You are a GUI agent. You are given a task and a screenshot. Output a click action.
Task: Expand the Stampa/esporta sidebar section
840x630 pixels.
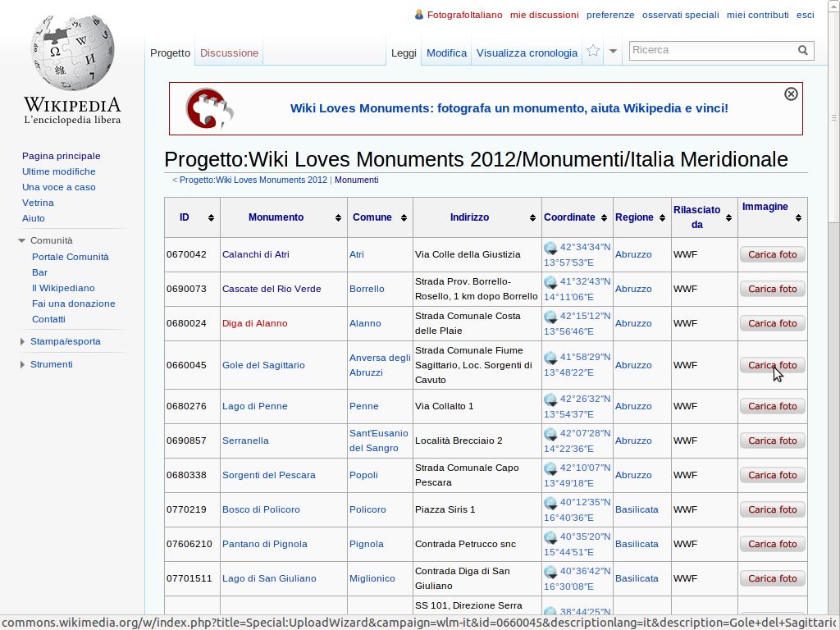coord(22,342)
